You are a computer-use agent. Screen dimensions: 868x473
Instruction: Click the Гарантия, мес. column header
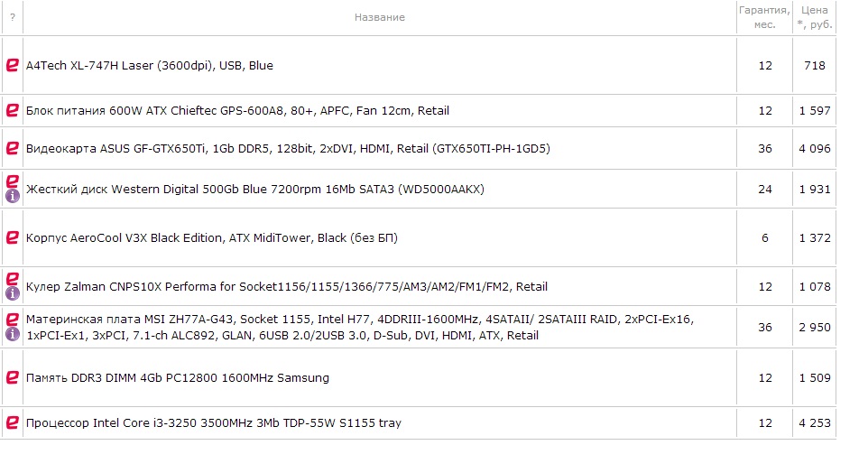(764, 17)
